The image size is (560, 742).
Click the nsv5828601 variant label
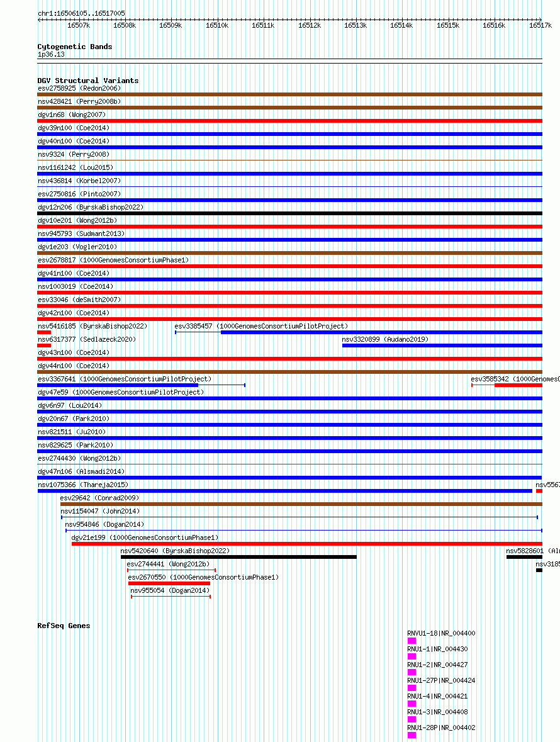532,552
